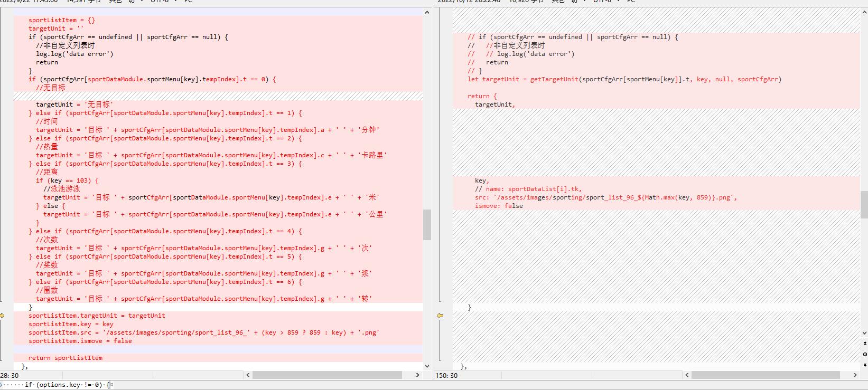The image size is (868, 390).
Task: Click 'return sportListItem' line in left pane
Action: pyautogui.click(x=66, y=358)
